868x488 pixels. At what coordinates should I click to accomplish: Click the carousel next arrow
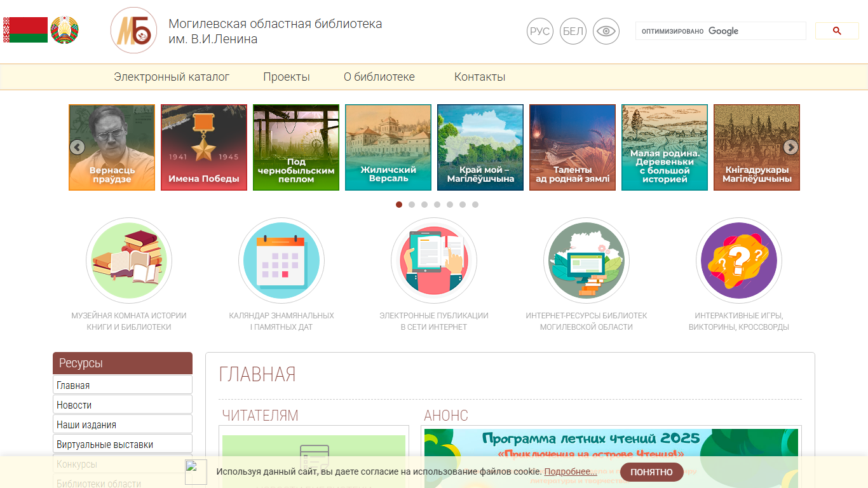pyautogui.click(x=790, y=147)
